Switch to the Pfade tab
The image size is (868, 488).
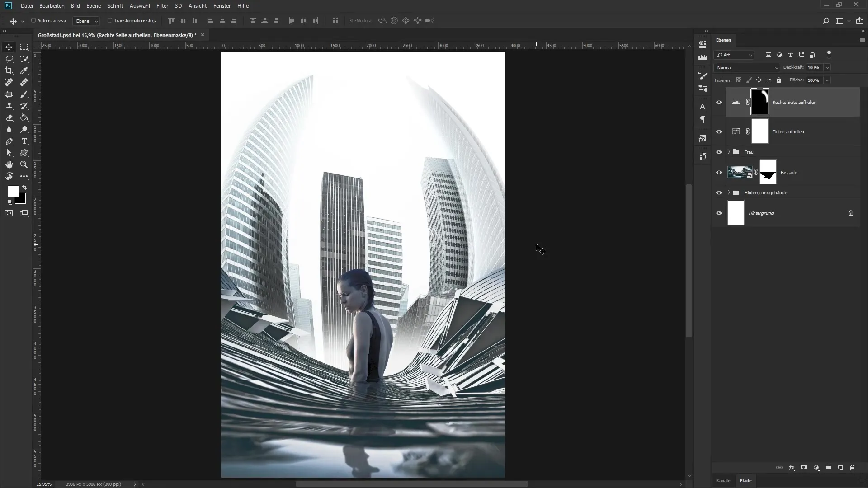point(745,480)
